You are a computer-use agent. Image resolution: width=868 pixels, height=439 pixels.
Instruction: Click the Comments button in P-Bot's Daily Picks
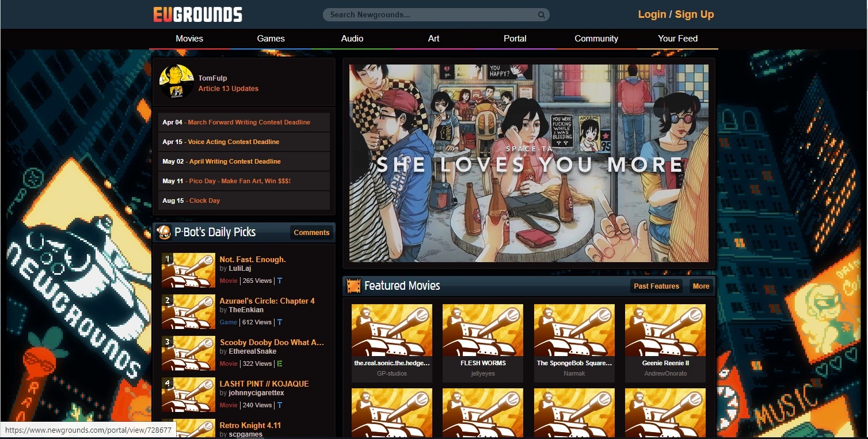coord(311,233)
